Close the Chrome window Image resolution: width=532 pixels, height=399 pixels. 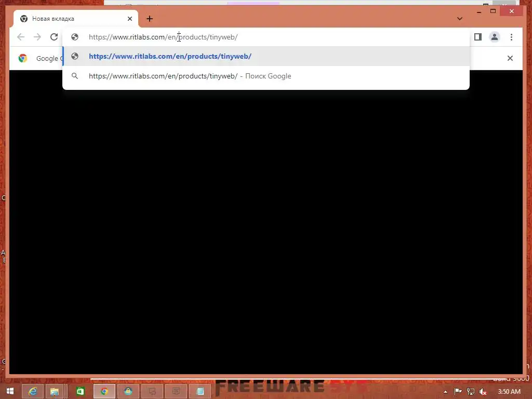(x=512, y=11)
